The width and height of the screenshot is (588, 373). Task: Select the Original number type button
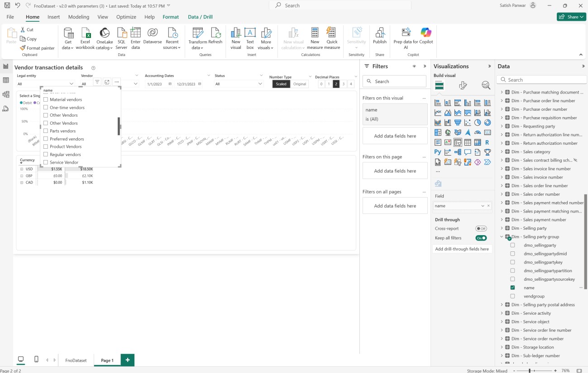[x=300, y=84]
